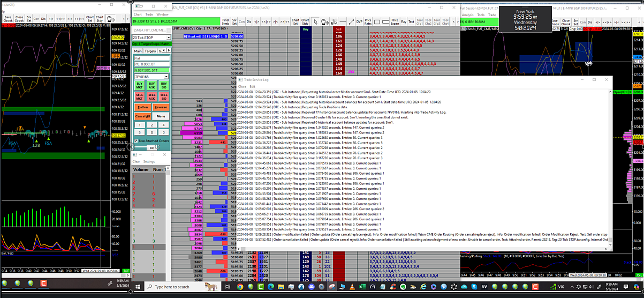Select the pointer tool in the toolbar
The image size is (644, 298).
pyautogui.click(x=315, y=22)
